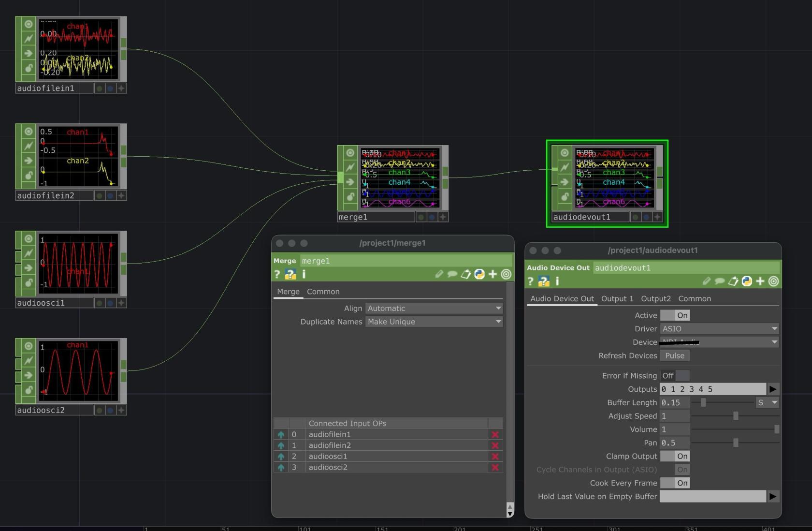Open help for merge1 parameter window
812x531 pixels.
pos(277,275)
